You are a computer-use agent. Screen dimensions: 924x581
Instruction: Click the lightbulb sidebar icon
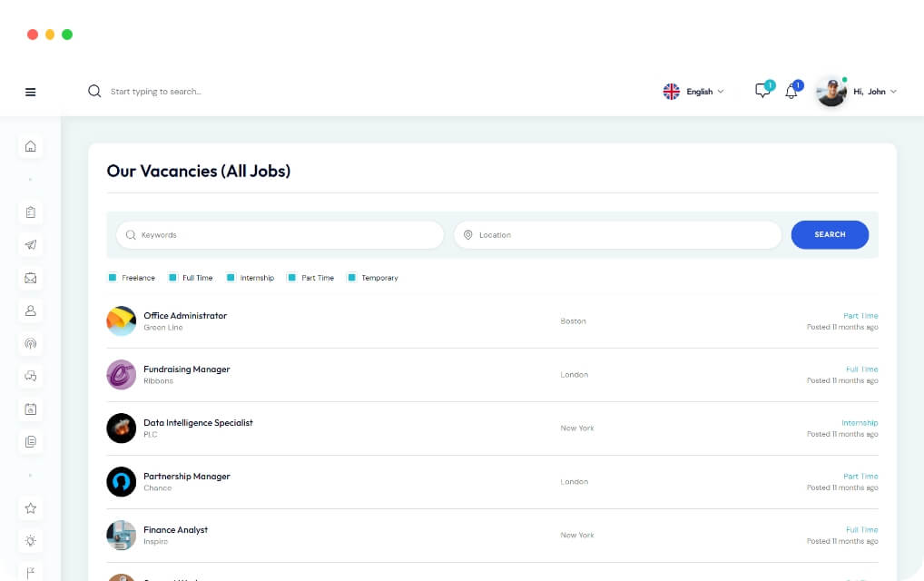(x=31, y=540)
